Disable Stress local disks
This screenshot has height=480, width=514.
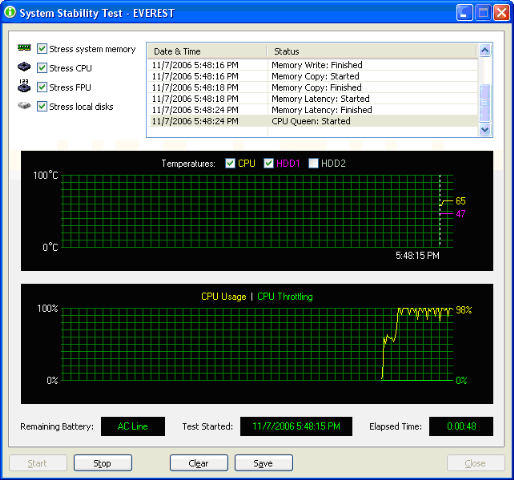pos(42,107)
